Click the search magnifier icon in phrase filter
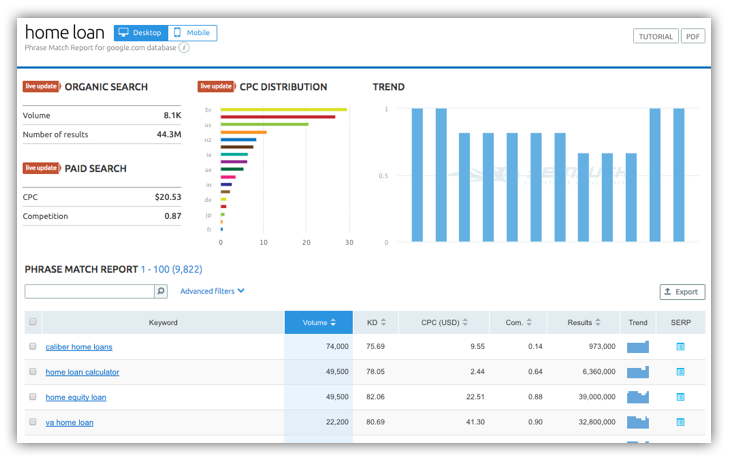 tap(161, 291)
